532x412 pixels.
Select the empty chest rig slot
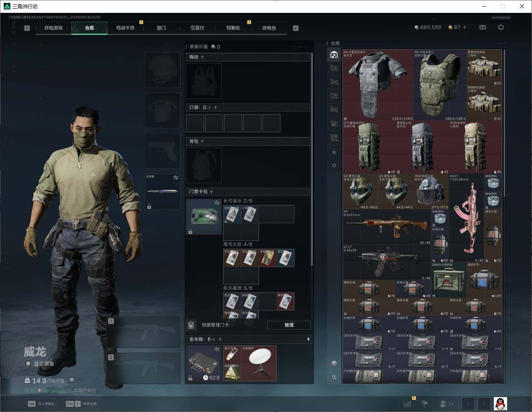click(x=204, y=81)
